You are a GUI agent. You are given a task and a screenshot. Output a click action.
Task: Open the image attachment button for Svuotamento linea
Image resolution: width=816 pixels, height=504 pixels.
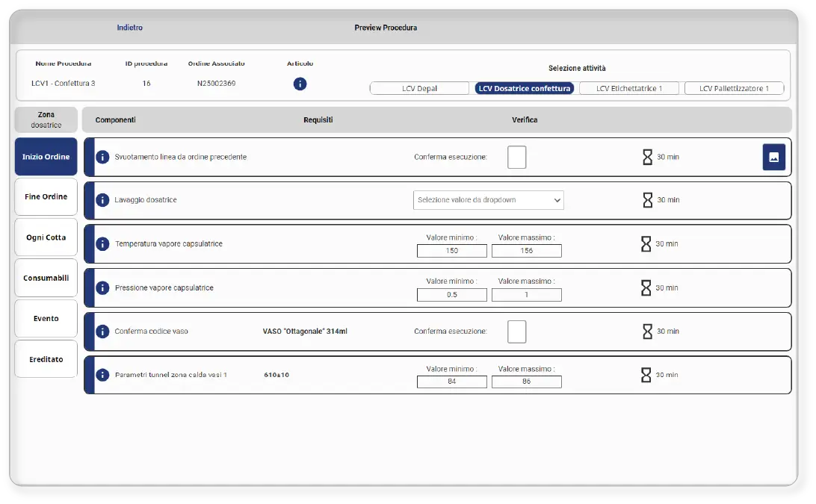click(x=774, y=157)
